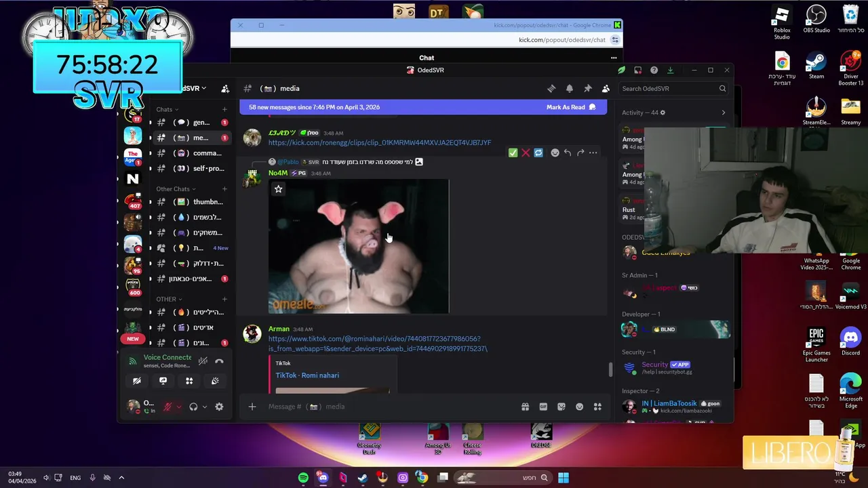Click the plus attach button in message bar
The image size is (868, 488).
pos(252,407)
